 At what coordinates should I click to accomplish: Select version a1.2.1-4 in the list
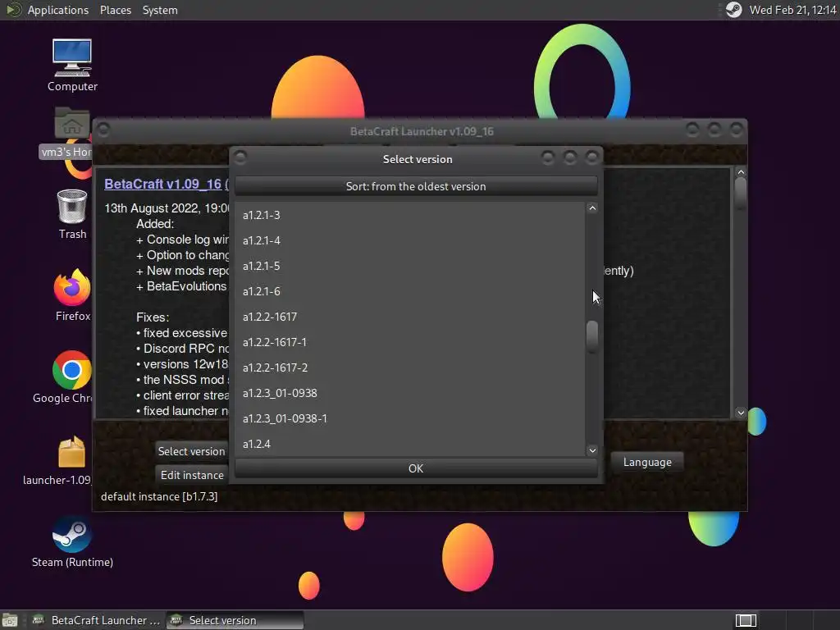pos(410,240)
